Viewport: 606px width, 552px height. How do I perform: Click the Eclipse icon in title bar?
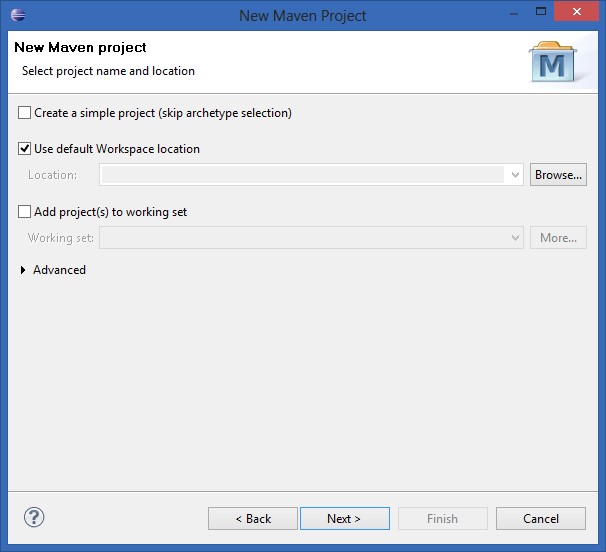point(18,15)
